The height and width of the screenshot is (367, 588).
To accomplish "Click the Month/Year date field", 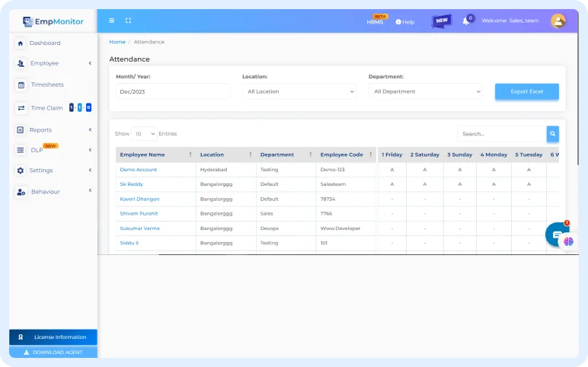I will pyautogui.click(x=172, y=91).
